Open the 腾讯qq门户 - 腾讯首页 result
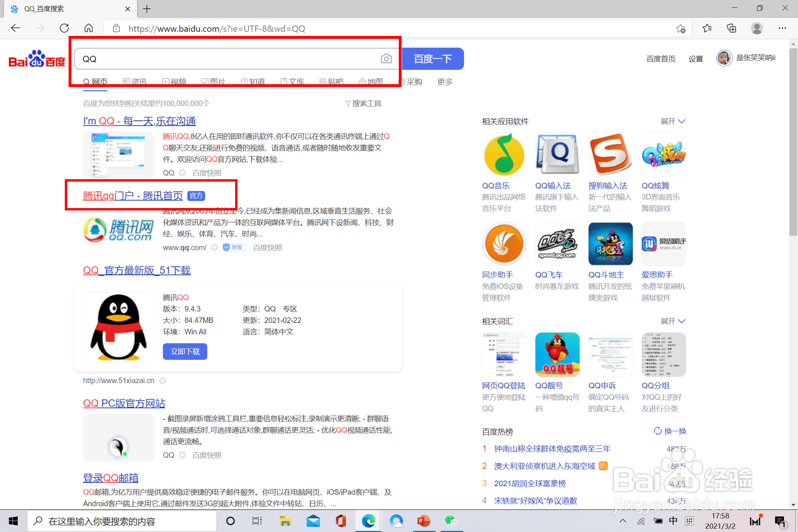798x532 pixels. click(x=133, y=196)
